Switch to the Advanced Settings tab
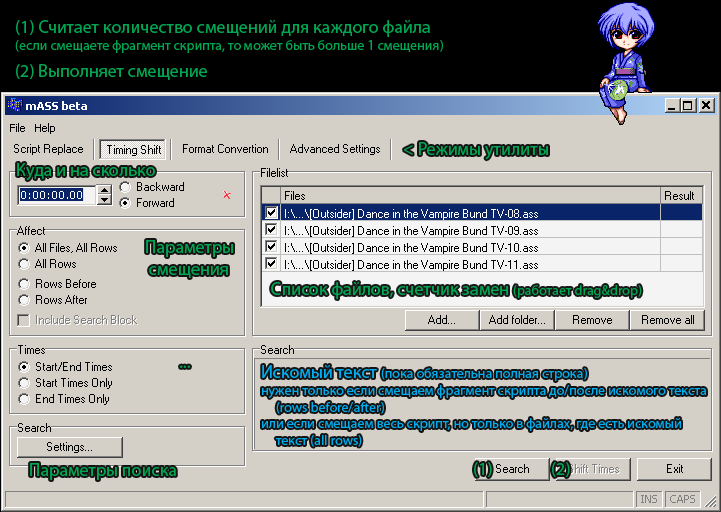 (335, 150)
